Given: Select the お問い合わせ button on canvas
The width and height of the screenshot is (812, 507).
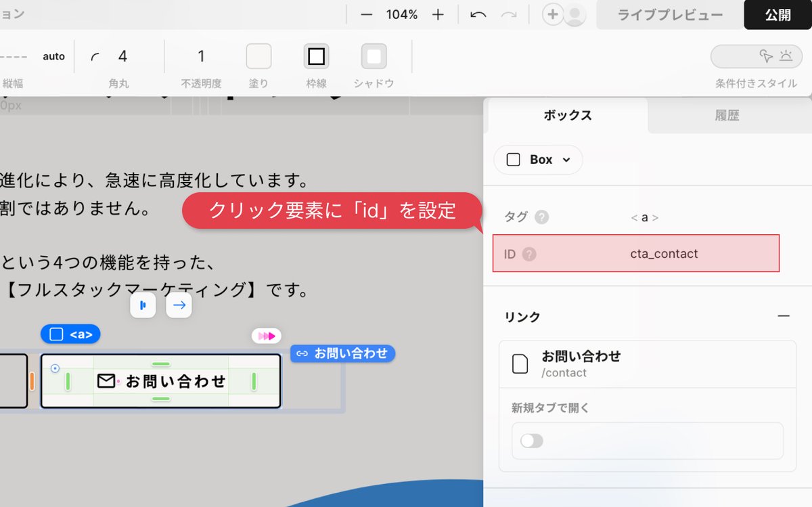Looking at the screenshot, I should point(161,381).
